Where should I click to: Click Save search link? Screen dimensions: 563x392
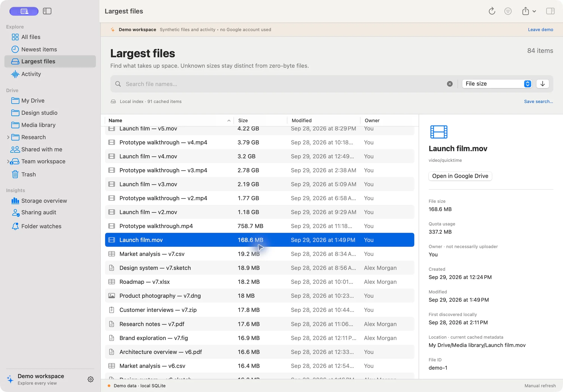(538, 102)
